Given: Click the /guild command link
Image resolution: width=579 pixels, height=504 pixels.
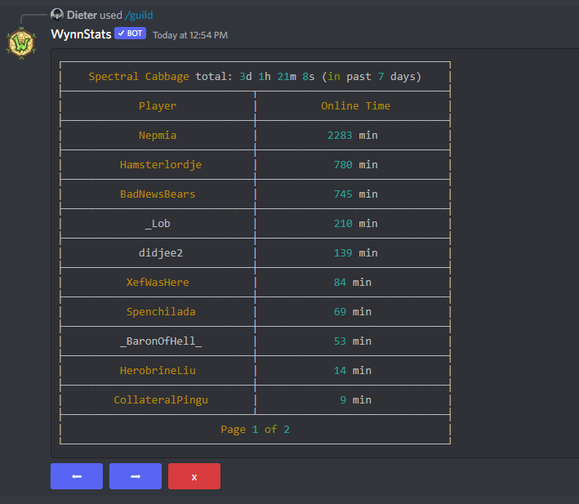Looking at the screenshot, I should tap(139, 15).
